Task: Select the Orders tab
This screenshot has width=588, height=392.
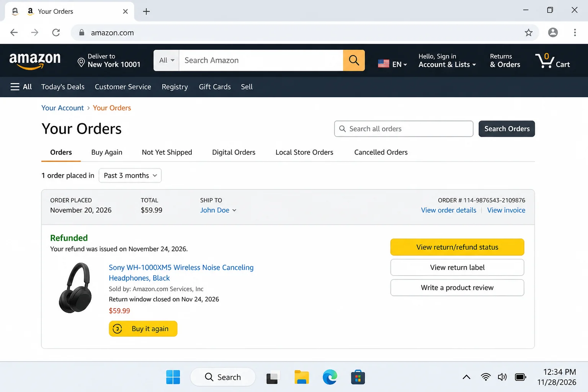Action: pos(61,152)
